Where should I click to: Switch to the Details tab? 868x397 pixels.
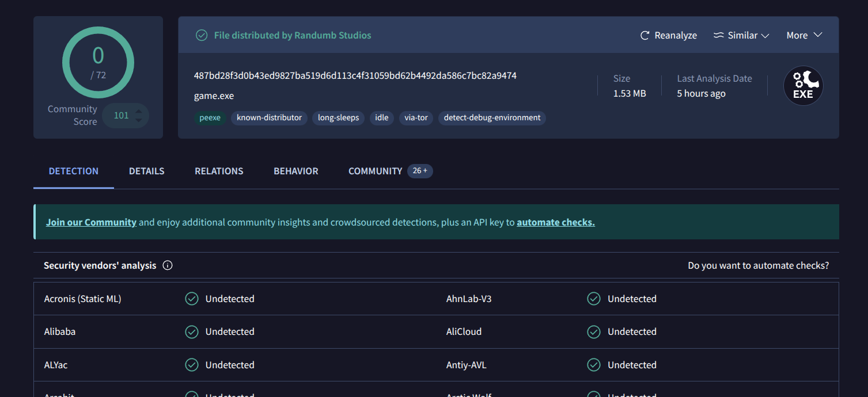click(x=146, y=171)
